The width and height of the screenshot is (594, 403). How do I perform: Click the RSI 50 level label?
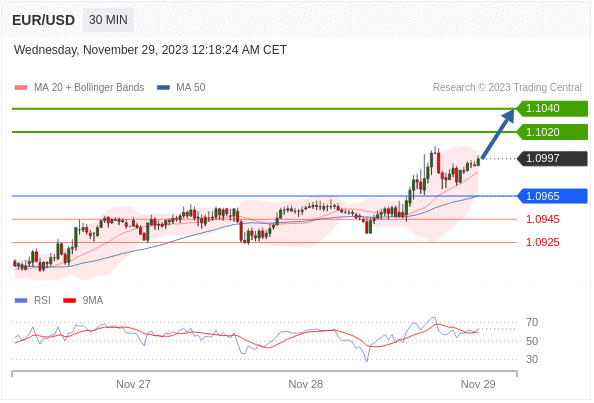click(532, 341)
